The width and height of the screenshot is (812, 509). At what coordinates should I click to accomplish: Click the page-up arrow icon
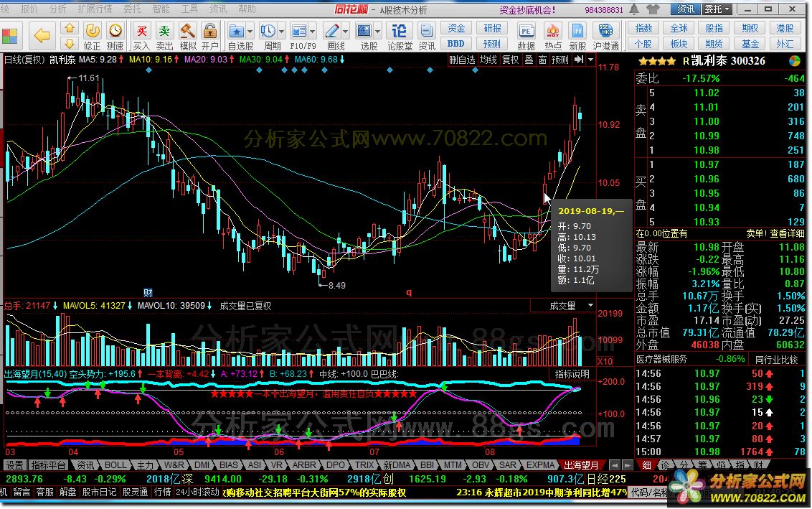(x=70, y=28)
